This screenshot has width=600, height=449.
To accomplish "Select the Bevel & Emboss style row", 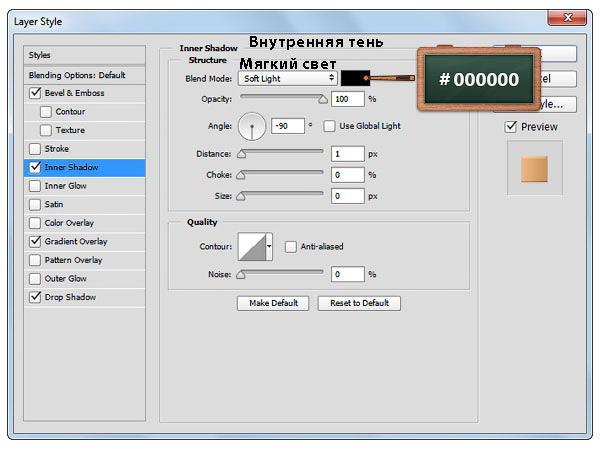I will point(85,93).
